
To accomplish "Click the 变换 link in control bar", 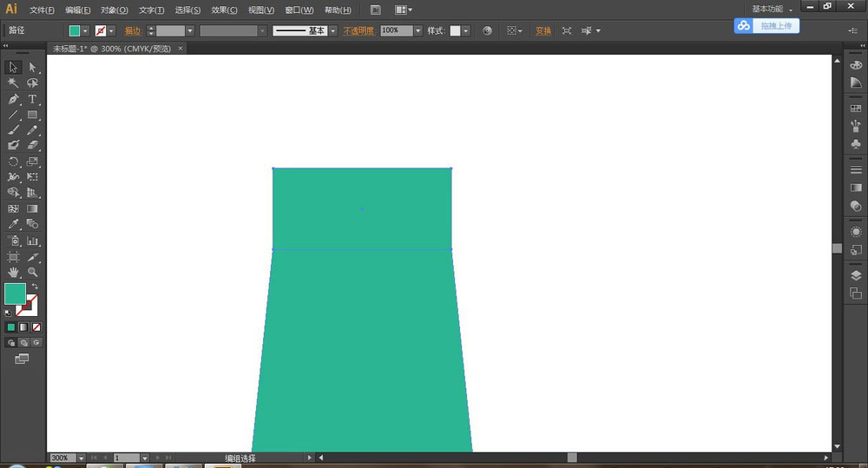I will pyautogui.click(x=542, y=30).
